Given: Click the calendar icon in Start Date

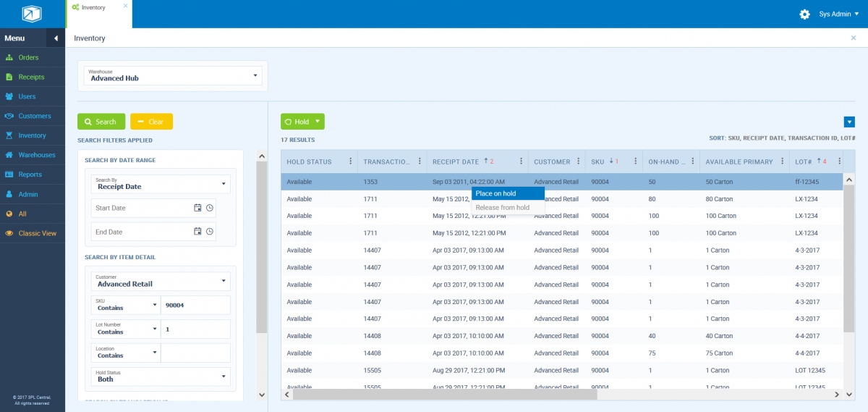Looking at the screenshot, I should tap(197, 208).
